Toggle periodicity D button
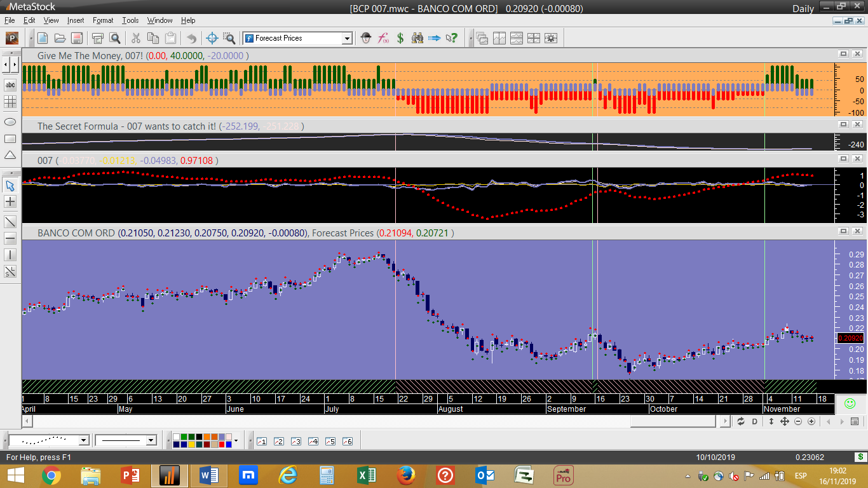This screenshot has height=488, width=868. coord(755,422)
